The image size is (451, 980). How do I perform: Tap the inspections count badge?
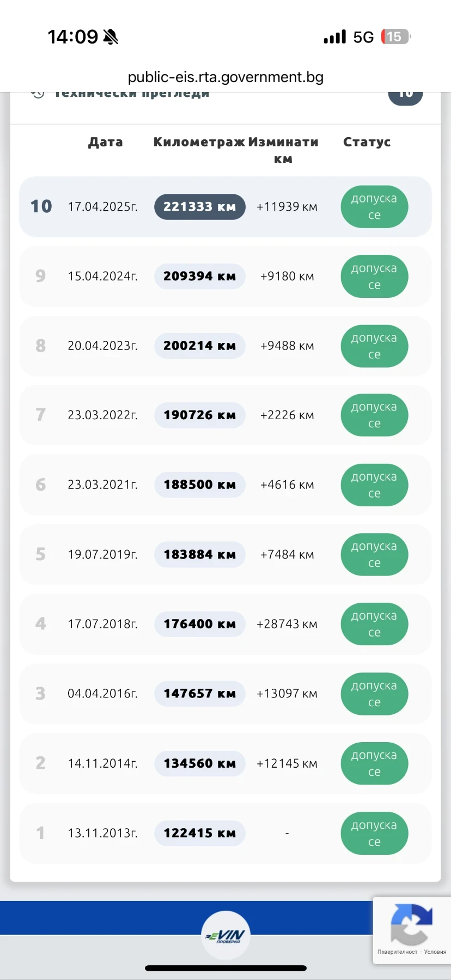[x=405, y=94]
